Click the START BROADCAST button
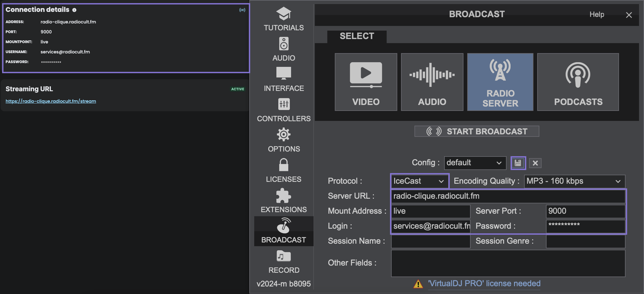Screen dimensions: 644x294 477,131
